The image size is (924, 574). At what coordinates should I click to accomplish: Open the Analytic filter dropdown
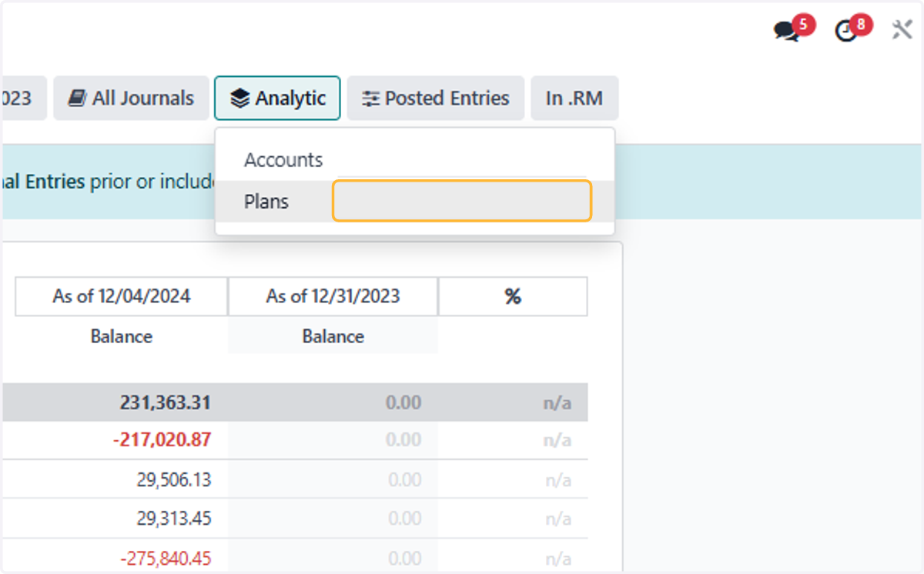coord(277,98)
